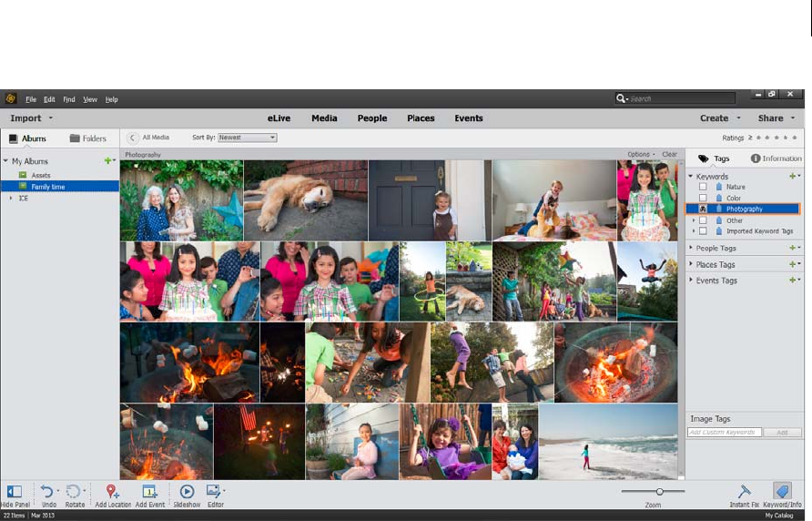Switch to the Folders tab
The height and width of the screenshot is (521, 812).
(x=88, y=138)
